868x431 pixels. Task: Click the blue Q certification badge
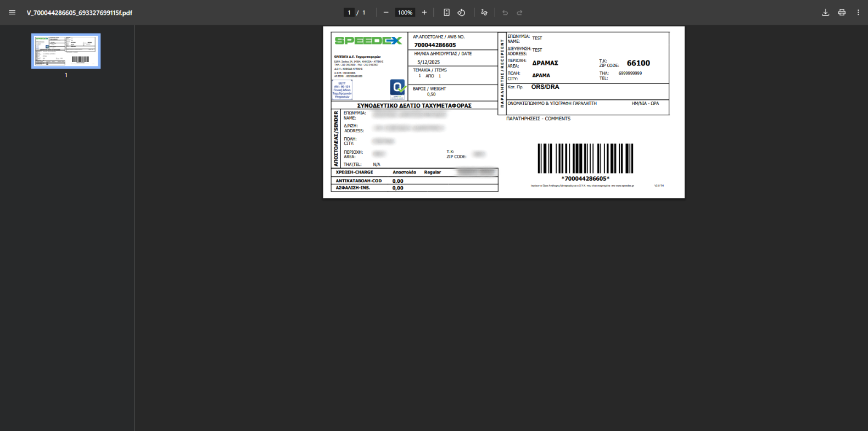[x=397, y=87]
